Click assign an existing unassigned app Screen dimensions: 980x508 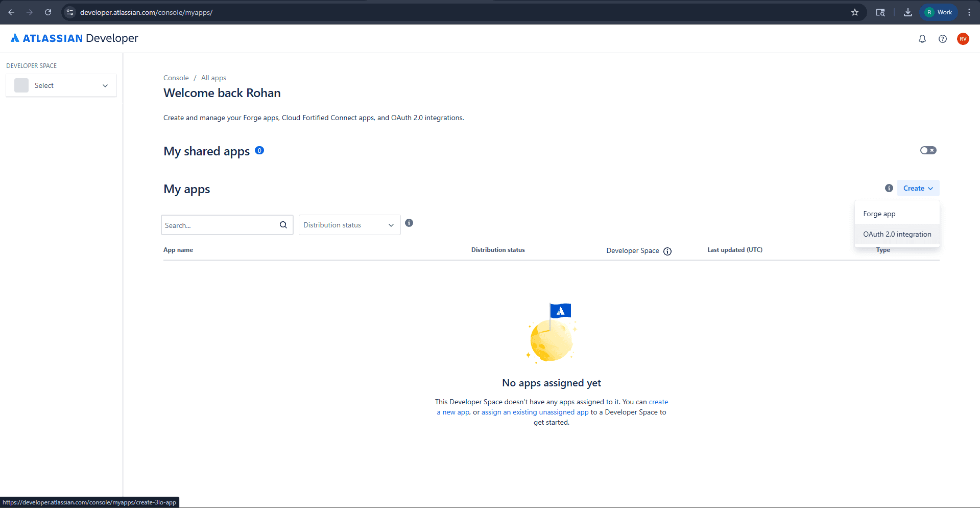tap(535, 412)
